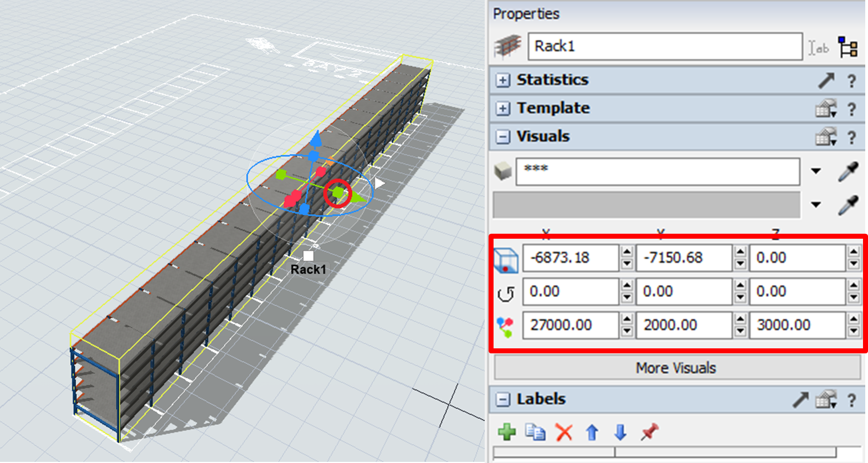Screen dimensions: 868x463
Task: Click eyedropper sampler next to shape field
Action: coord(848,172)
